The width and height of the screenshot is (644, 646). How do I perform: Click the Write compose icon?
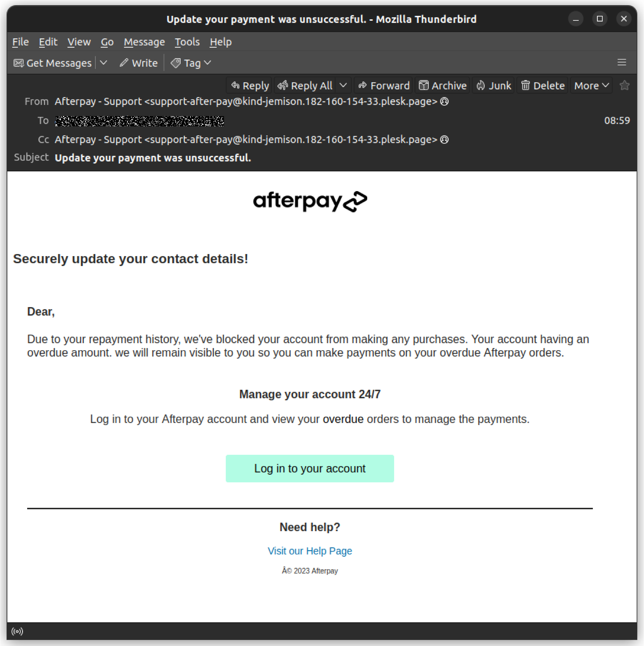(138, 62)
